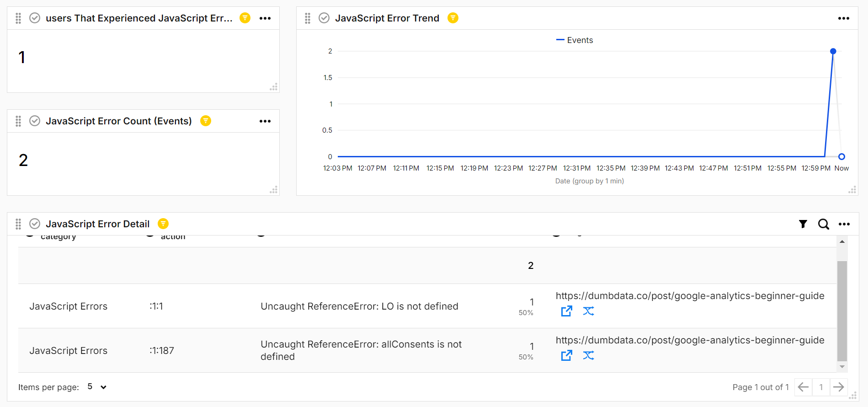The height and width of the screenshot is (407, 868).
Task: Open more options menu of JavaScript Error Count widget
Action: [x=265, y=121]
